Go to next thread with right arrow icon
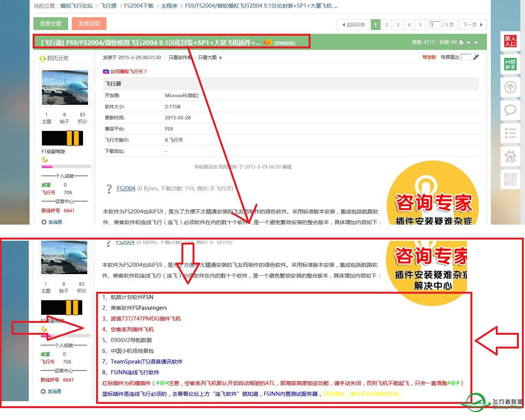Image resolution: width=525 pixels, height=420 pixels. click(476, 43)
